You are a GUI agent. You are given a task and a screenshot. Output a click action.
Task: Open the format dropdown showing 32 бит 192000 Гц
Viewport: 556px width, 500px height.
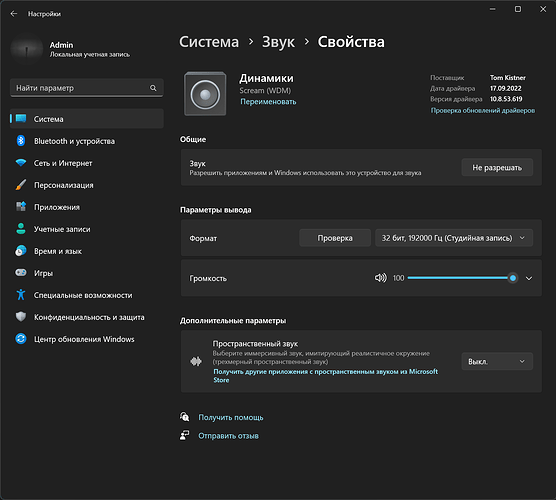(x=454, y=238)
